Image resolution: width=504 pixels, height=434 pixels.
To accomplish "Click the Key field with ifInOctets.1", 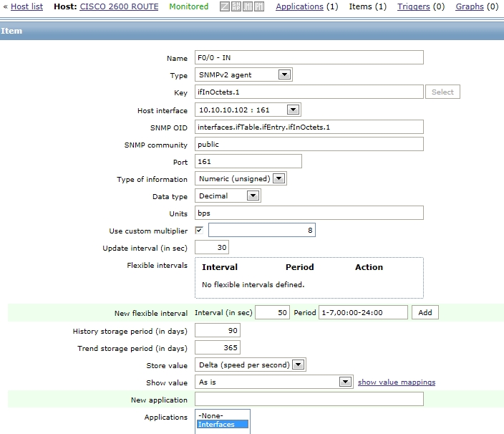I will tap(309, 92).
